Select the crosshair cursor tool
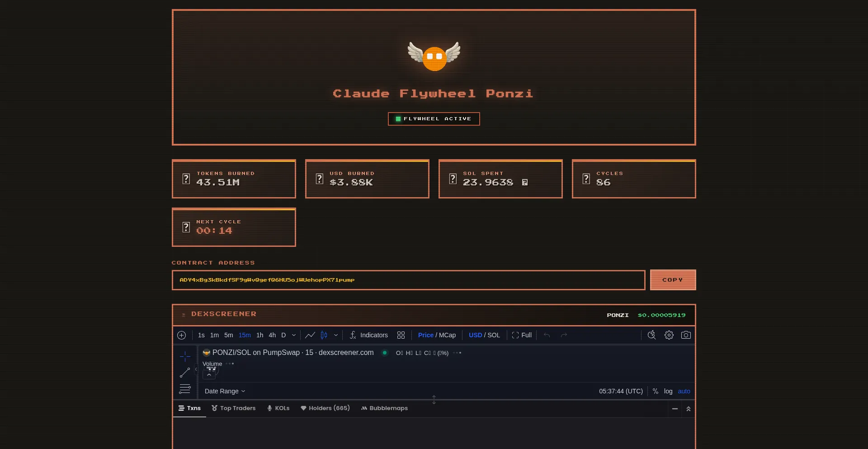Viewport: 868px width, 449px height. coord(185,356)
